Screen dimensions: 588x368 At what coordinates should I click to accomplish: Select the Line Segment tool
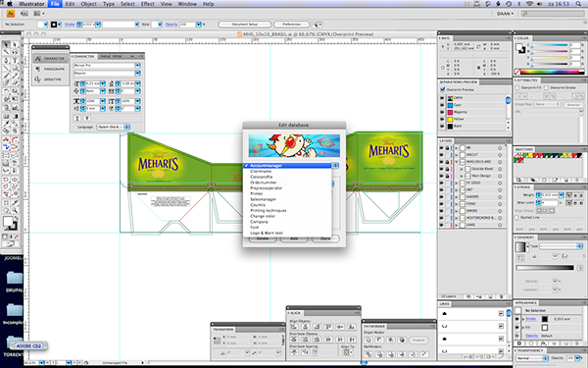7,68
